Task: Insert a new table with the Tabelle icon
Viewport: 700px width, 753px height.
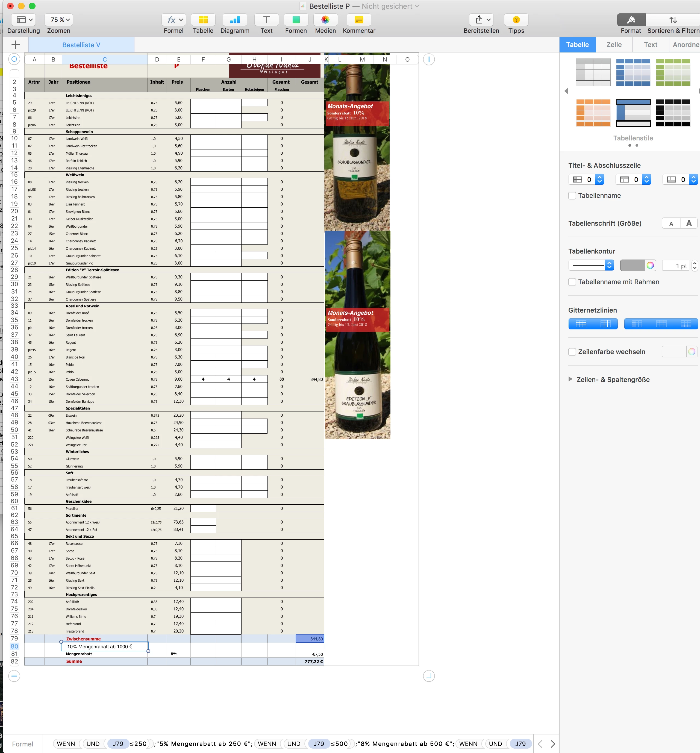Action: click(x=203, y=20)
